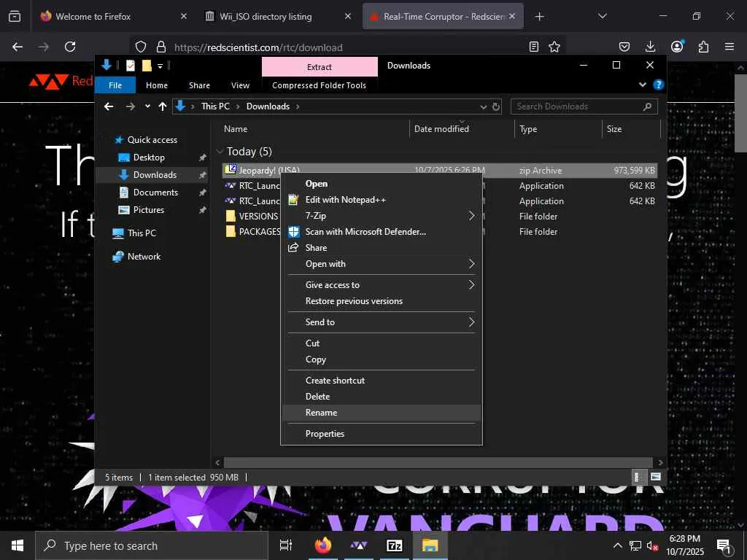Open Properties from the context menu
747x560 pixels.
click(x=381, y=434)
